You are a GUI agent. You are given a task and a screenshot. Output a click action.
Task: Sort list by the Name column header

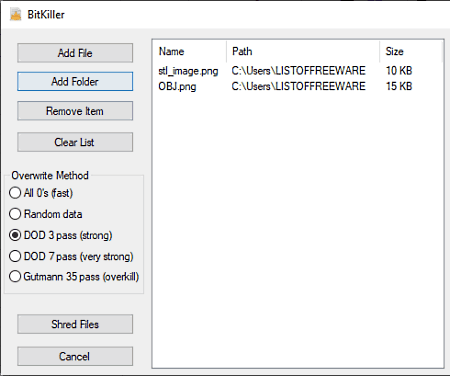tap(190, 51)
